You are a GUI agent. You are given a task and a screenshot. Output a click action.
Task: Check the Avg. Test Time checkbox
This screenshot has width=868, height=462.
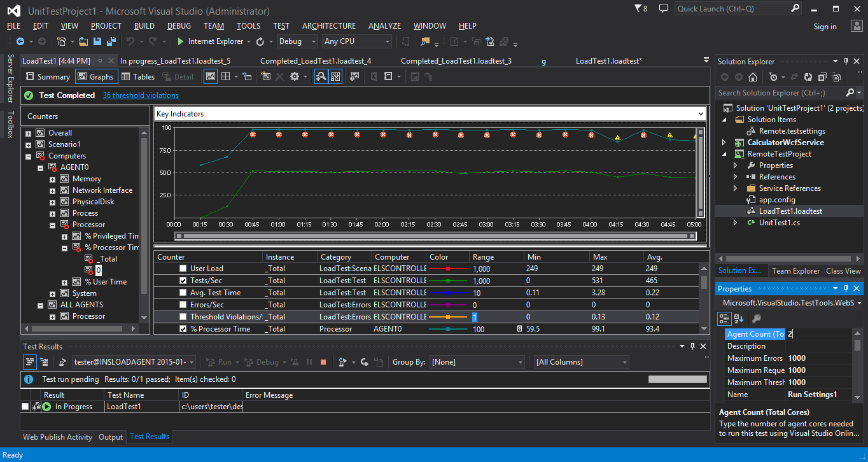point(183,293)
